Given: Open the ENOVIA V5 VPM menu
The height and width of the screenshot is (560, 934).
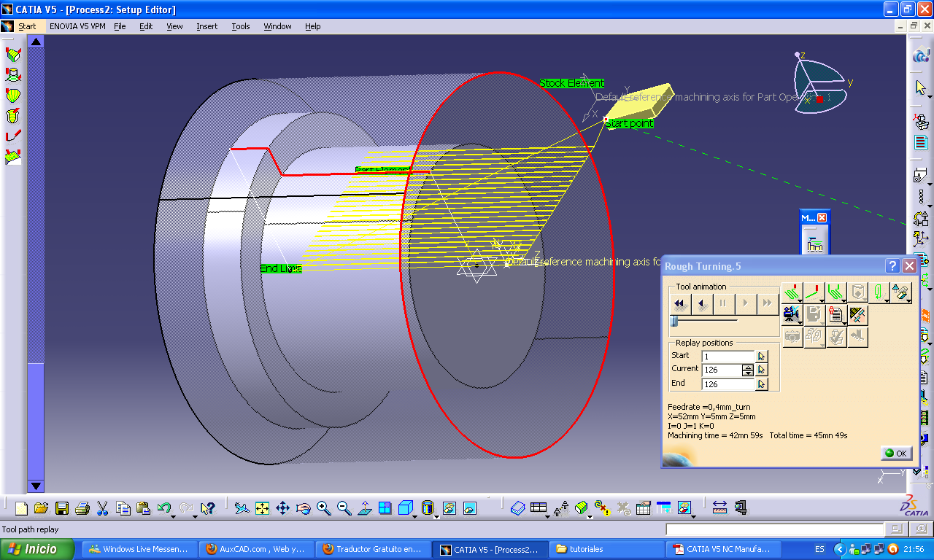Looking at the screenshot, I should coord(77,26).
